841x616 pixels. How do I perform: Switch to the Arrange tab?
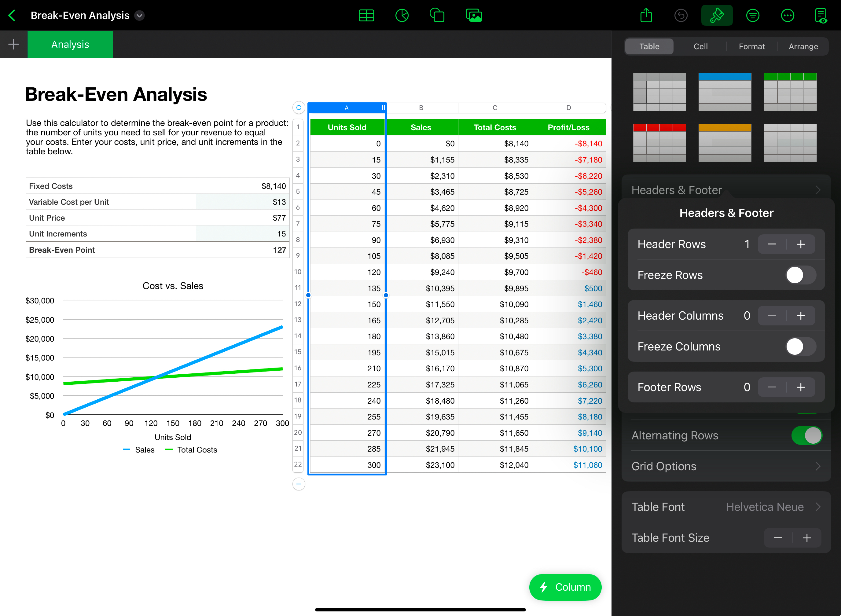click(803, 46)
